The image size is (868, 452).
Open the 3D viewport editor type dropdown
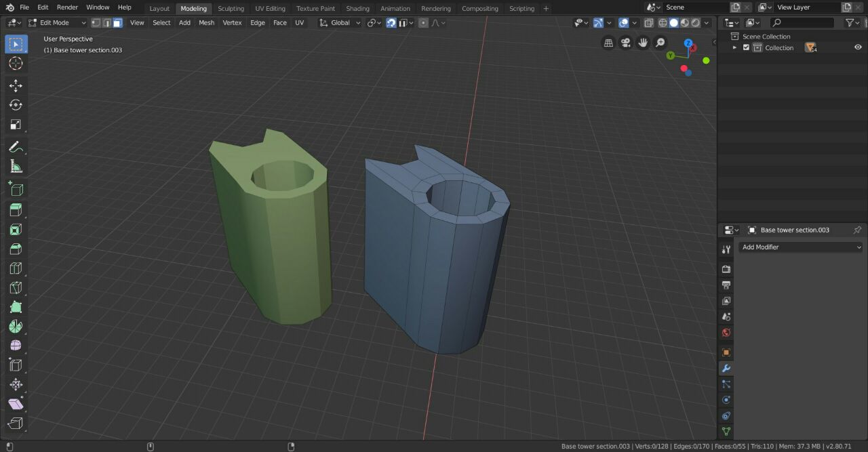[14, 22]
